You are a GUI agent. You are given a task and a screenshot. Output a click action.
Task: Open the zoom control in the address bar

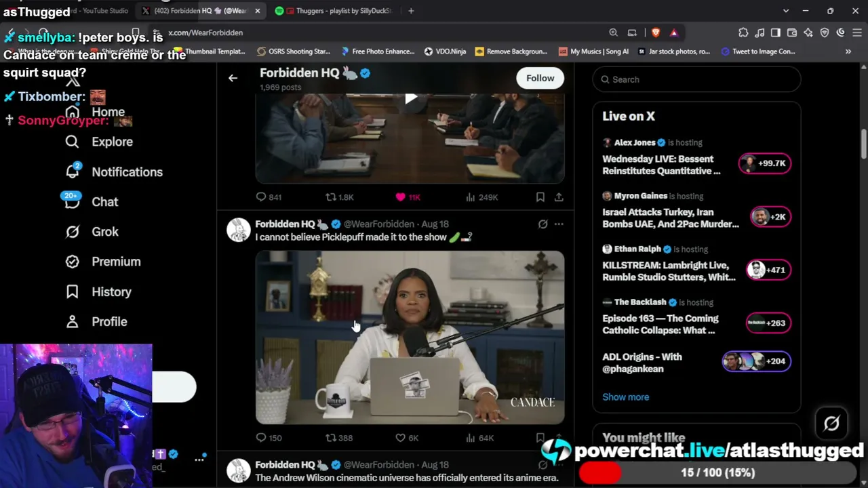(613, 33)
